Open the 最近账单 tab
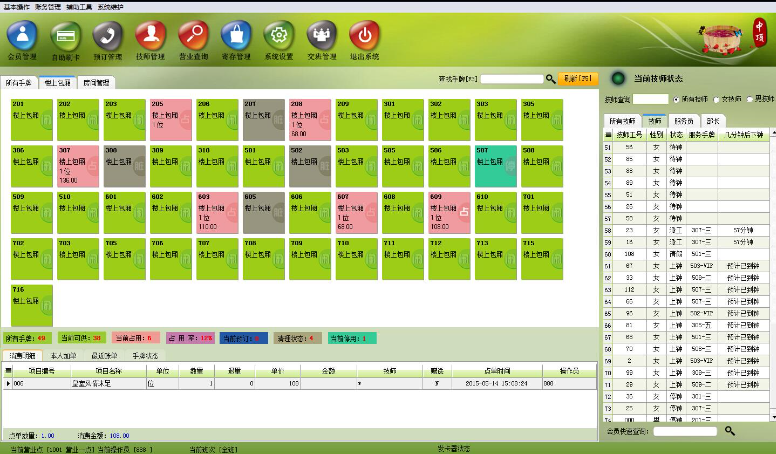This screenshot has width=776, height=454. pos(104,355)
